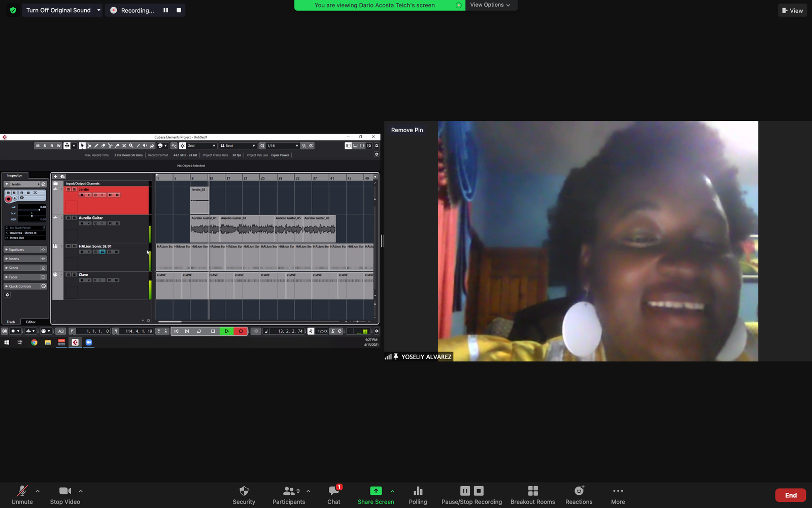Click the green Share Screen icon
812x508 pixels.
[376, 491]
